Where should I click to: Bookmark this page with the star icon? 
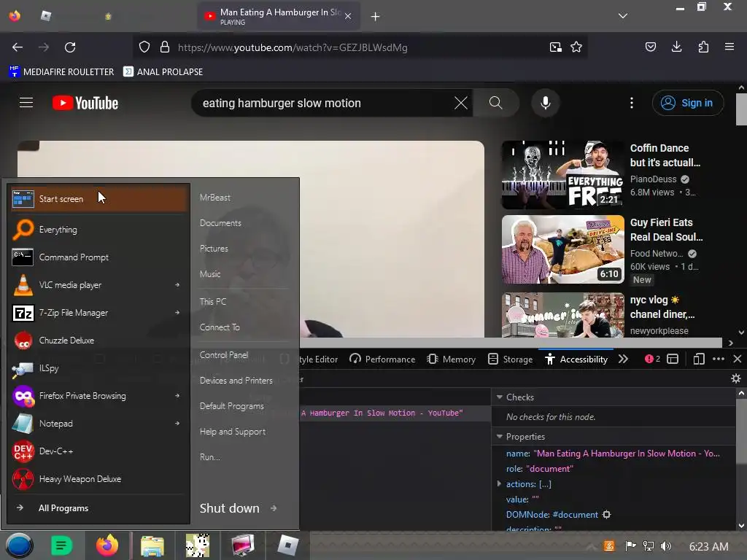coord(576,47)
